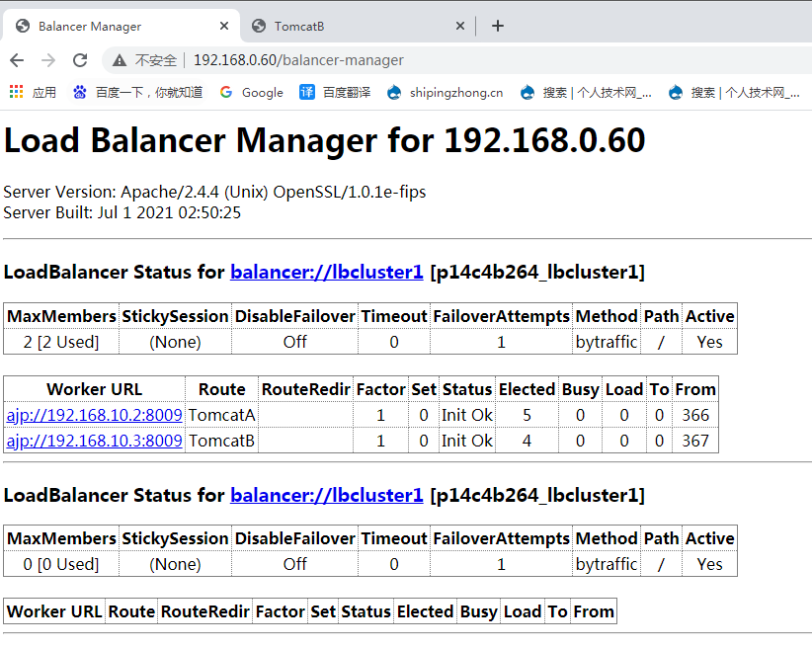Switch to the TomcatB tab

pyautogui.click(x=346, y=27)
